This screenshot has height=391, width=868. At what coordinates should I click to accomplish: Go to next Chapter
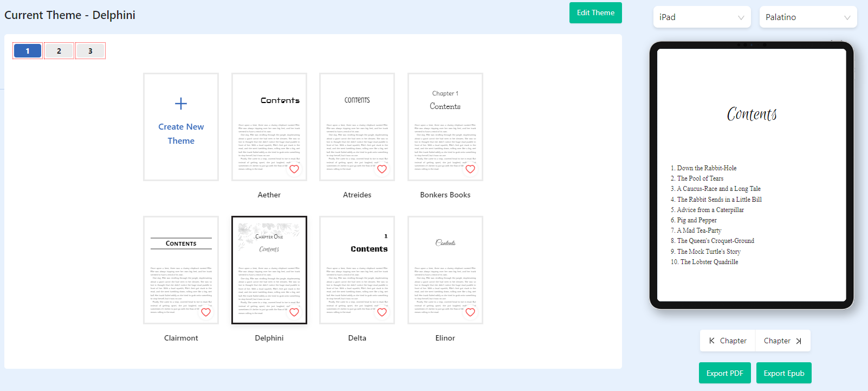[x=783, y=341]
